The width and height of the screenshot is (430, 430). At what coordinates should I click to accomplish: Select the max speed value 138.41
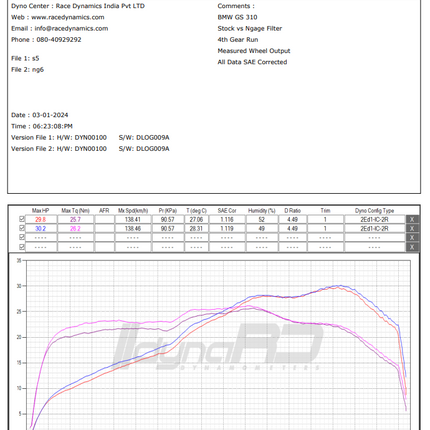tap(133, 219)
